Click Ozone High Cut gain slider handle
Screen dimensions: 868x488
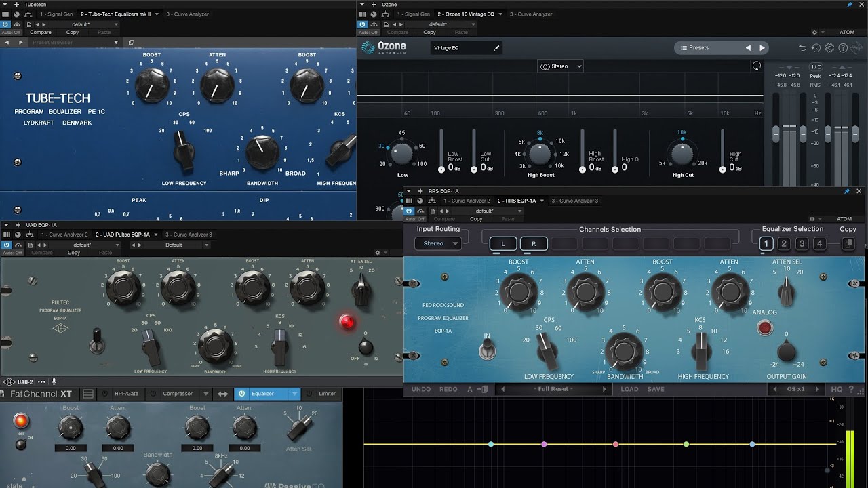[x=723, y=169]
